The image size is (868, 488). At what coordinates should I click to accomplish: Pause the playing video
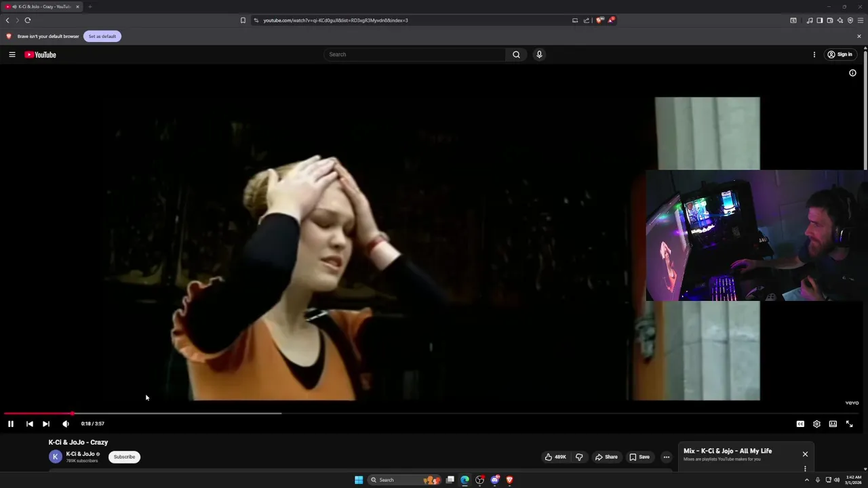click(11, 424)
